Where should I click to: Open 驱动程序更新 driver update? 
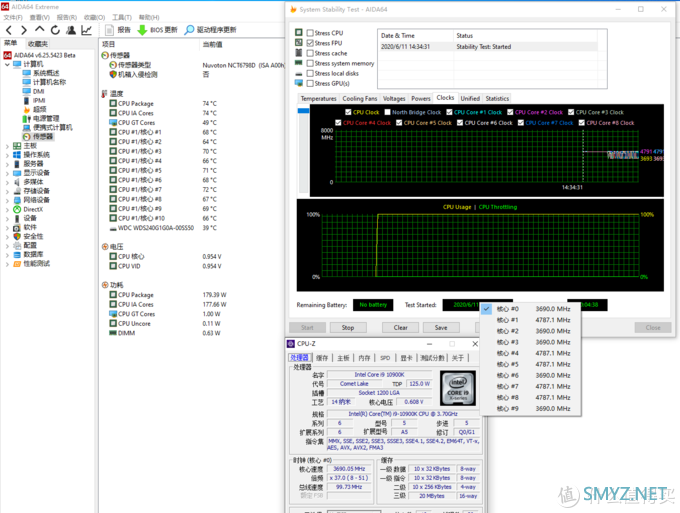pos(210,30)
